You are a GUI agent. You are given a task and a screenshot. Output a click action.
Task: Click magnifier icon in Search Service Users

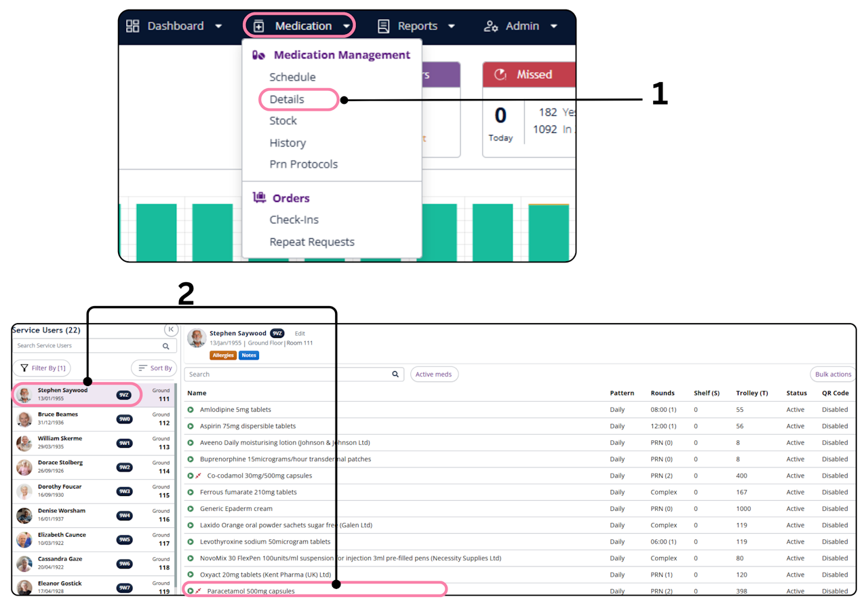pyautogui.click(x=166, y=346)
